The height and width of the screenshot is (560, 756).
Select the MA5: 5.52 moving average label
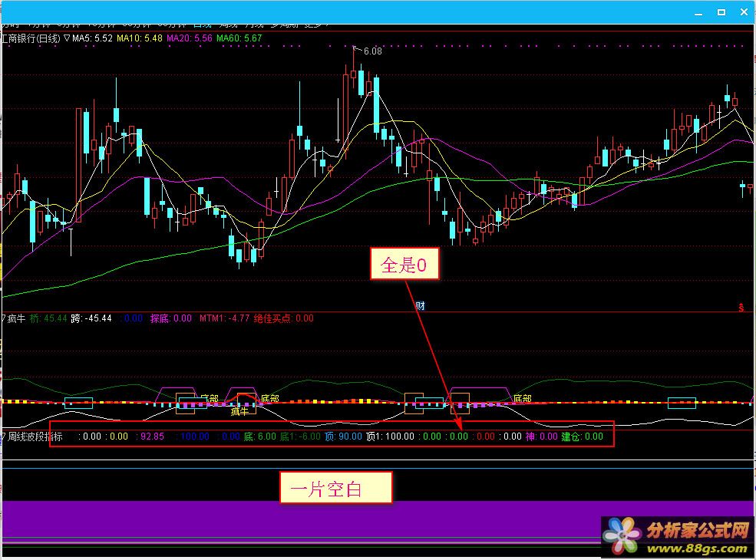coord(93,38)
